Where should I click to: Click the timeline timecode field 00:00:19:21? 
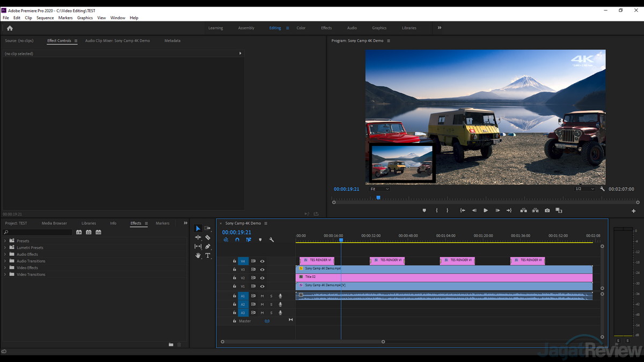[236, 231]
